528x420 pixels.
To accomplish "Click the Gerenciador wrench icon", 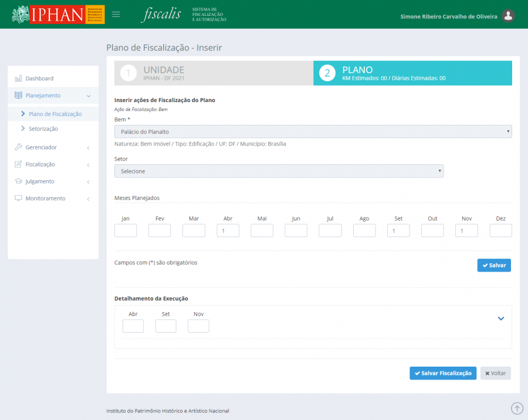I will [18, 147].
